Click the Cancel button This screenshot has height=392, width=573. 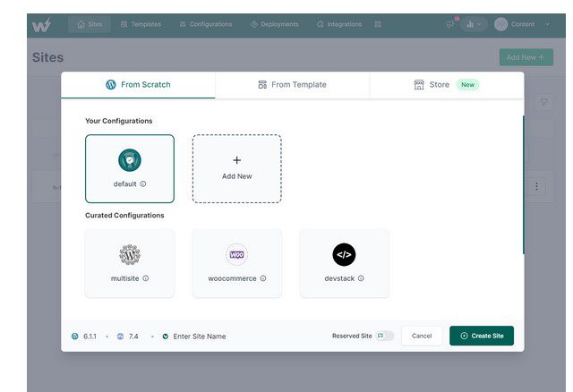[x=422, y=336]
